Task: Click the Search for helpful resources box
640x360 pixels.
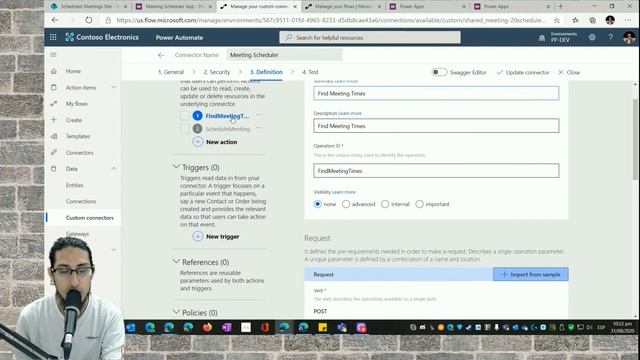Action: (370, 37)
